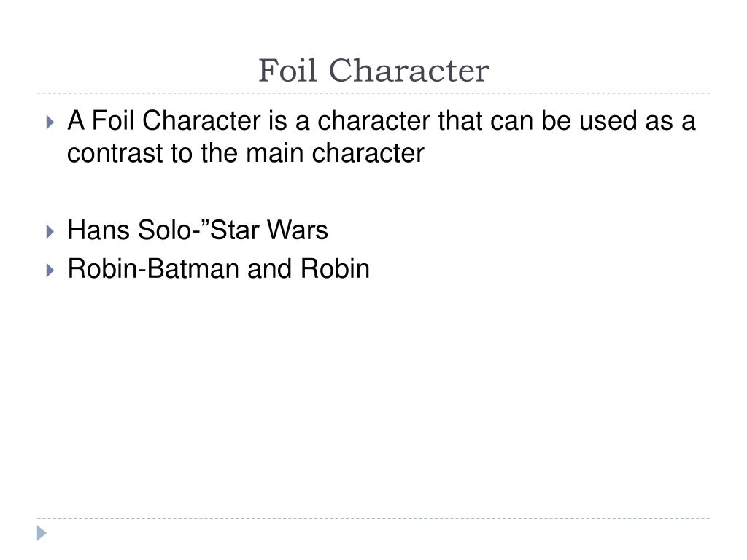Click the bullet arrow next to Robin-Batman

[50, 271]
